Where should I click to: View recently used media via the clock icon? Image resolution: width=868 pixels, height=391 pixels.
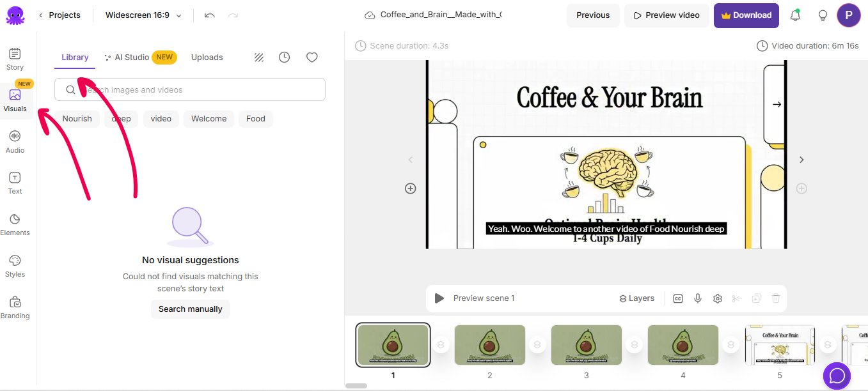[284, 57]
